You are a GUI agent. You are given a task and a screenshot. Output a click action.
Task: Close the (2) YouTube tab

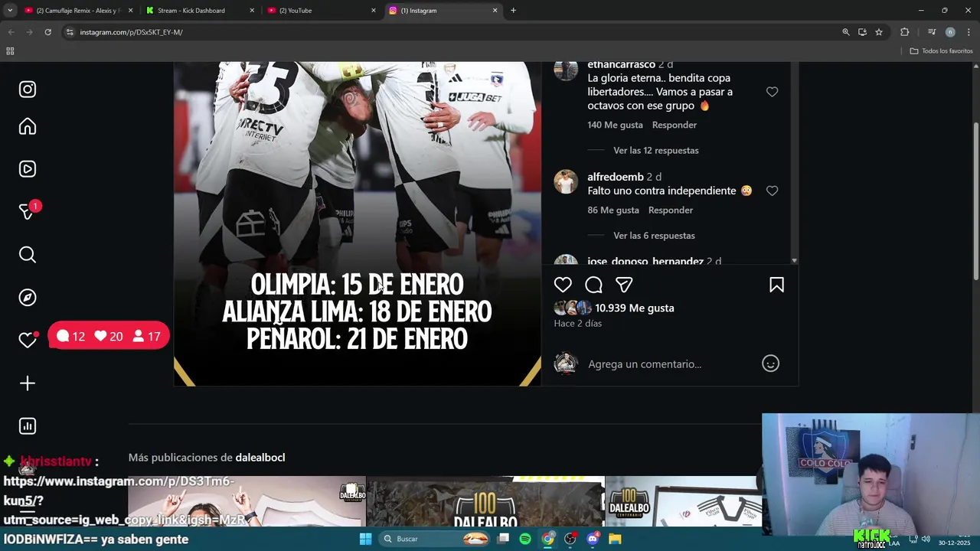pos(374,11)
